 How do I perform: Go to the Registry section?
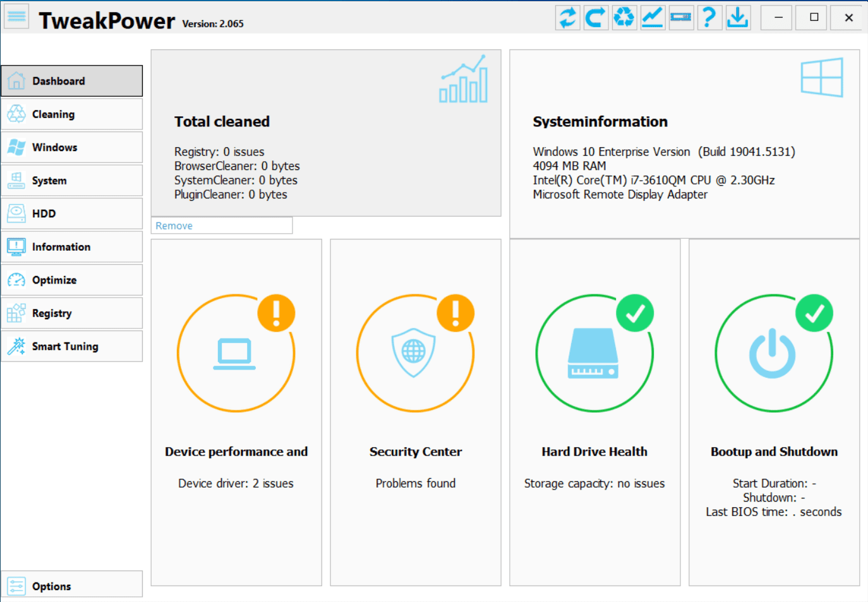72,313
